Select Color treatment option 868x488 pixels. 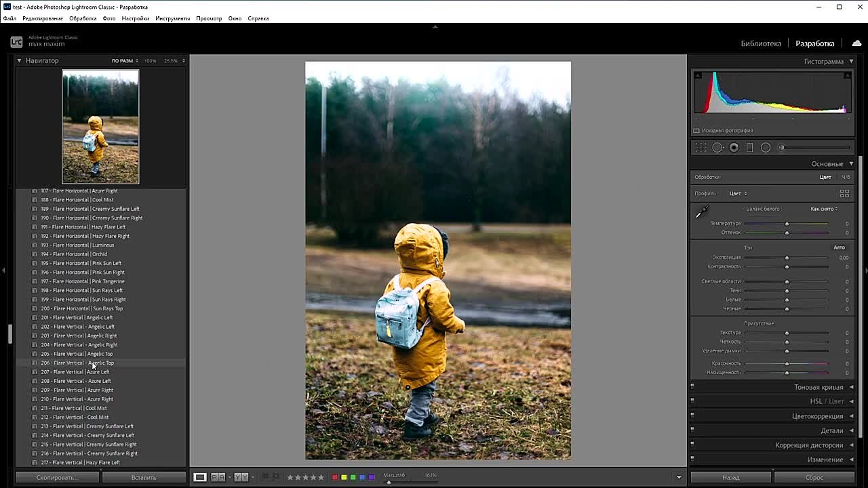click(x=825, y=178)
